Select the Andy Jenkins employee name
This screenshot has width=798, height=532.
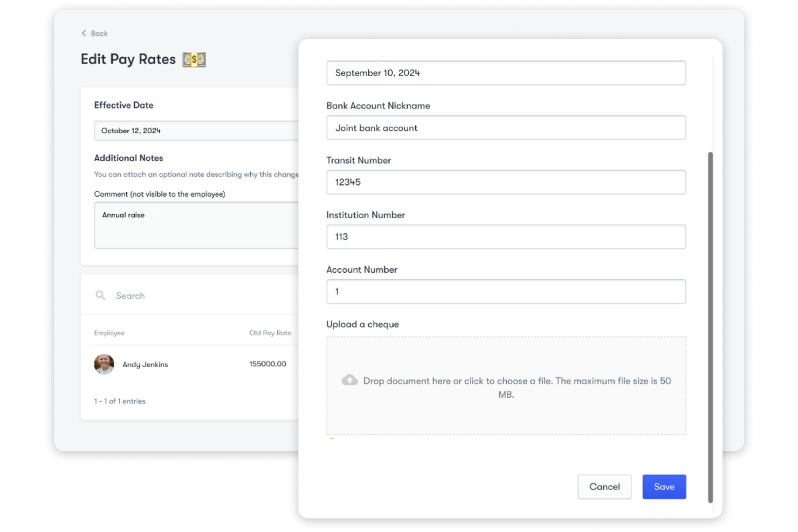point(145,365)
